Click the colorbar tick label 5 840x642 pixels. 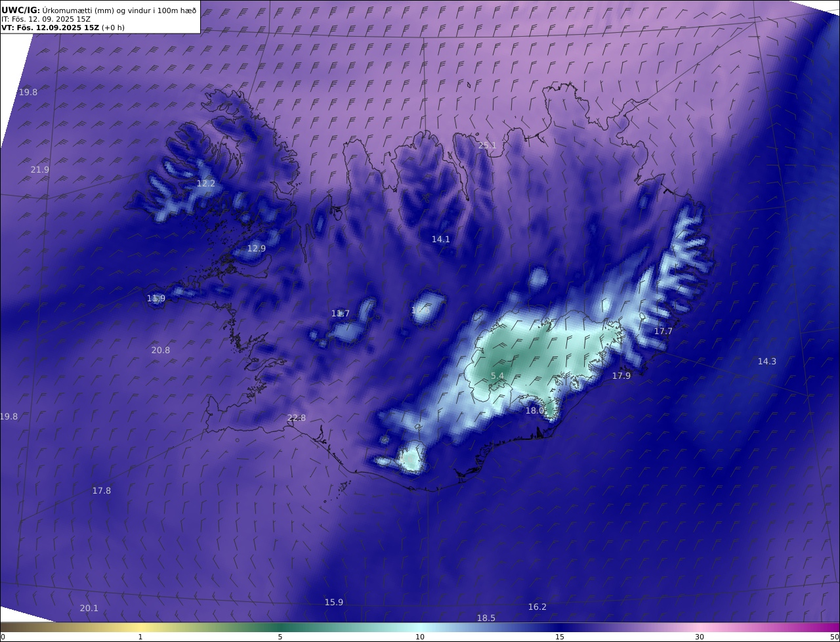pyautogui.click(x=280, y=637)
